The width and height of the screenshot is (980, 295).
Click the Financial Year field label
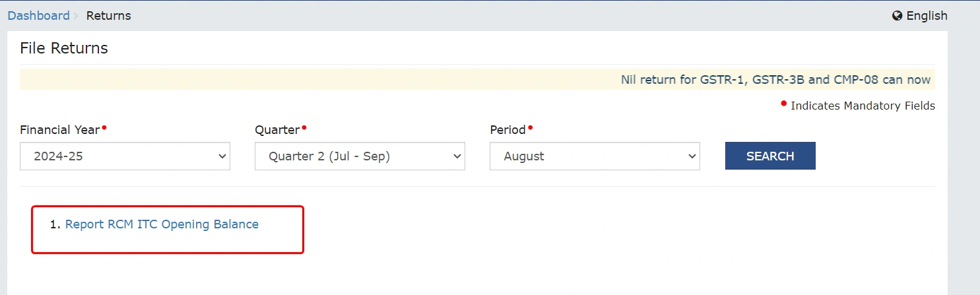(x=59, y=130)
